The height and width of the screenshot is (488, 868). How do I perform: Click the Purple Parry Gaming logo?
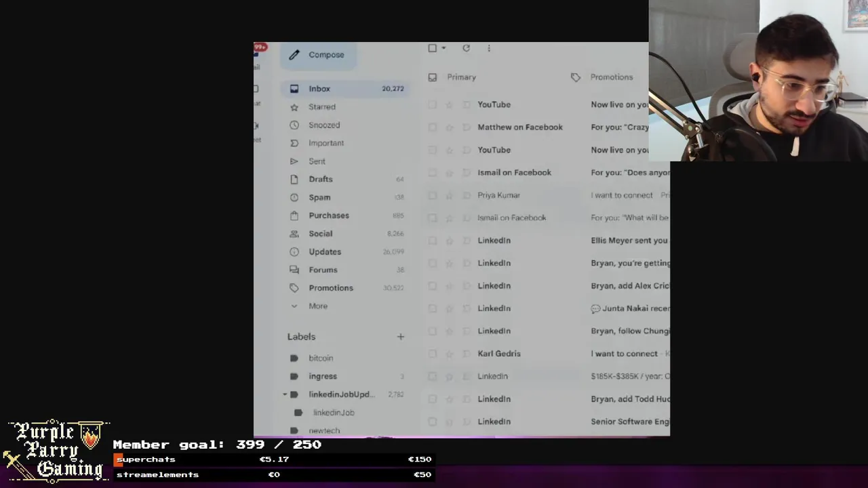pos(56,450)
